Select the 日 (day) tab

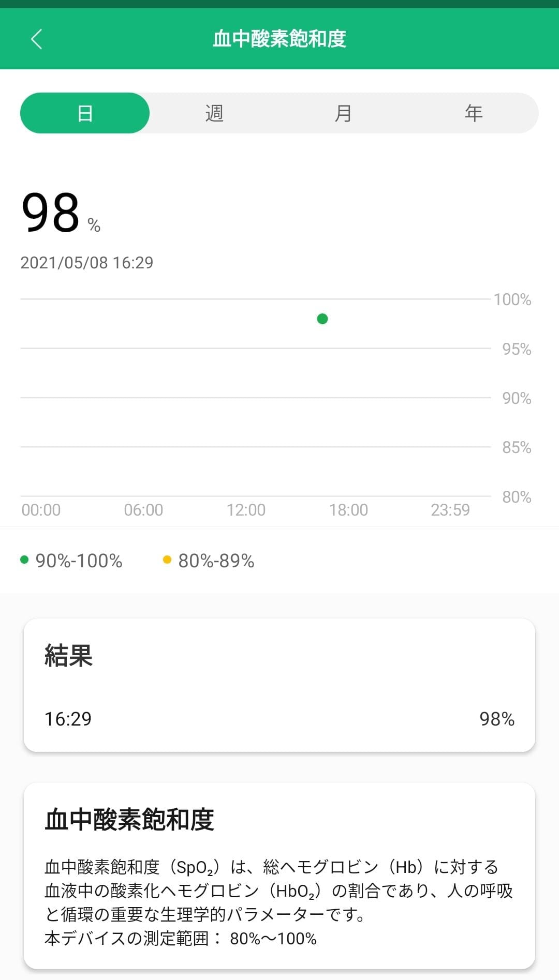85,113
